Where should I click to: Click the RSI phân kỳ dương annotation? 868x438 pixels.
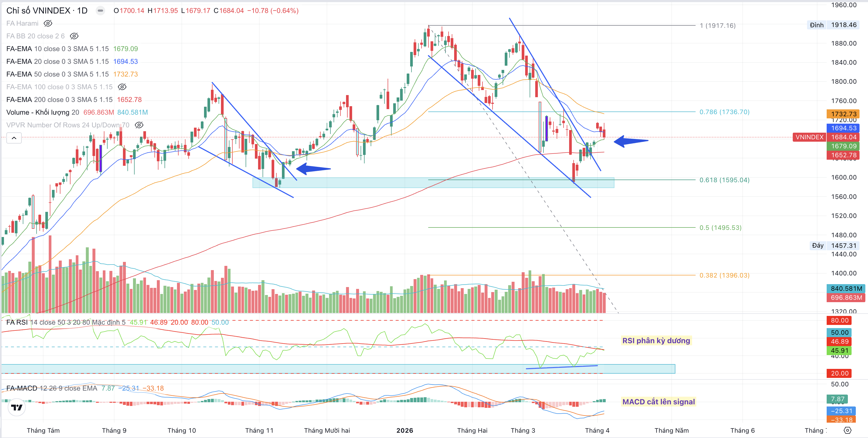[x=656, y=341]
